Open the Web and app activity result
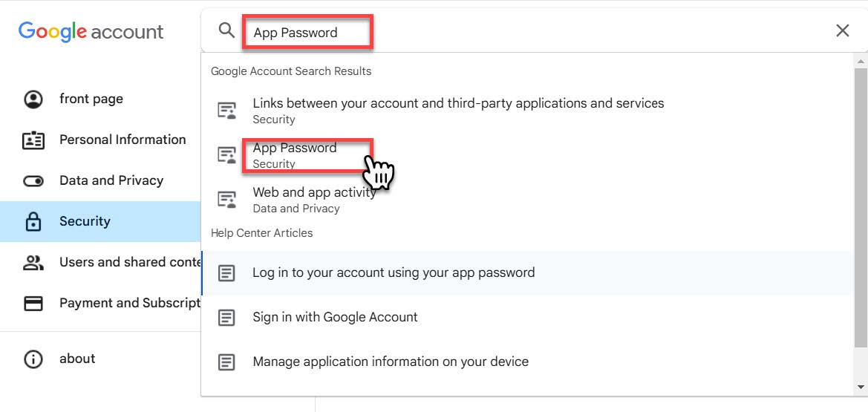Image resolution: width=868 pixels, height=412 pixels. coord(314,200)
